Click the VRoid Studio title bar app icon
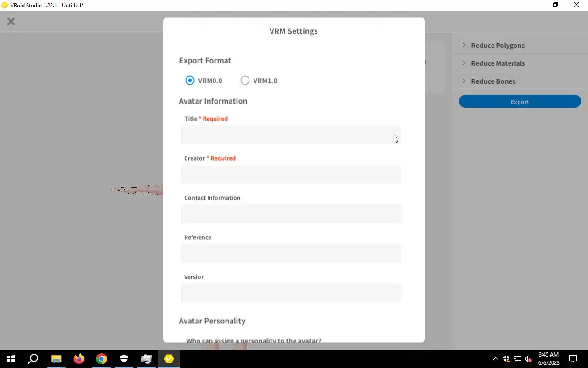The image size is (588, 368). pos(5,5)
